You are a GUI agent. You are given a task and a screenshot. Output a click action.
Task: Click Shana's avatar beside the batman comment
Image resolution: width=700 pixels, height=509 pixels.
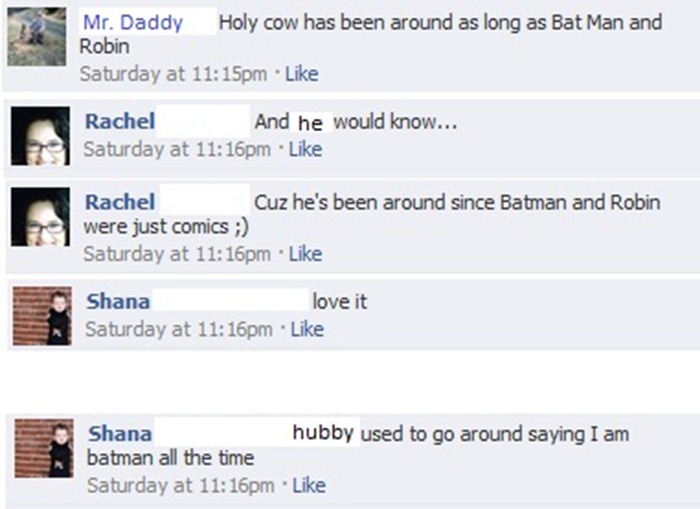coord(44,448)
